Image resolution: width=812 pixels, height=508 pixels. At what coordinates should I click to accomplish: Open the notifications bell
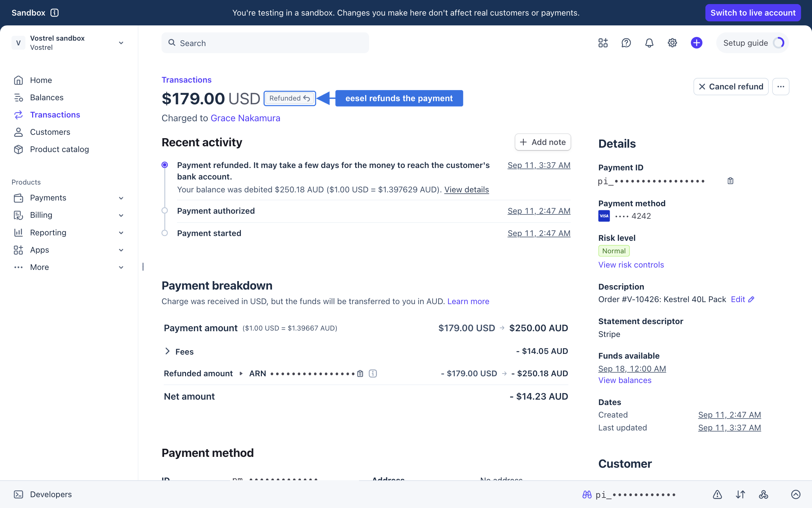[x=649, y=43]
